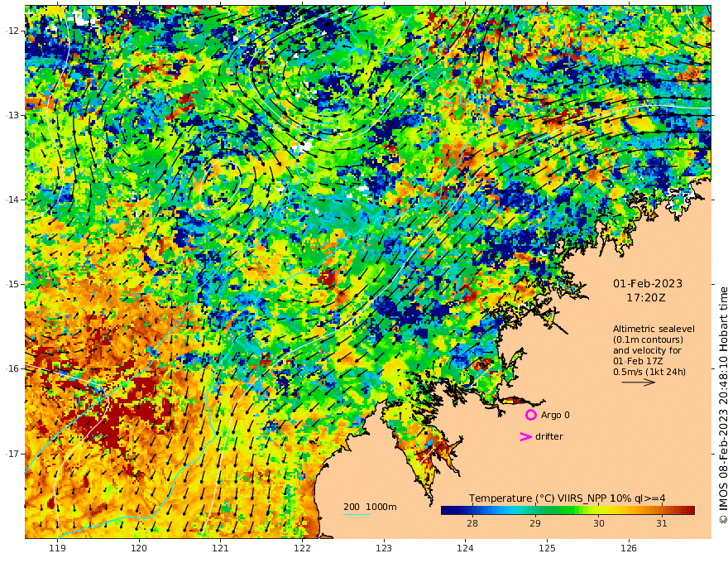Click the longitude axis label 122

pos(302,548)
